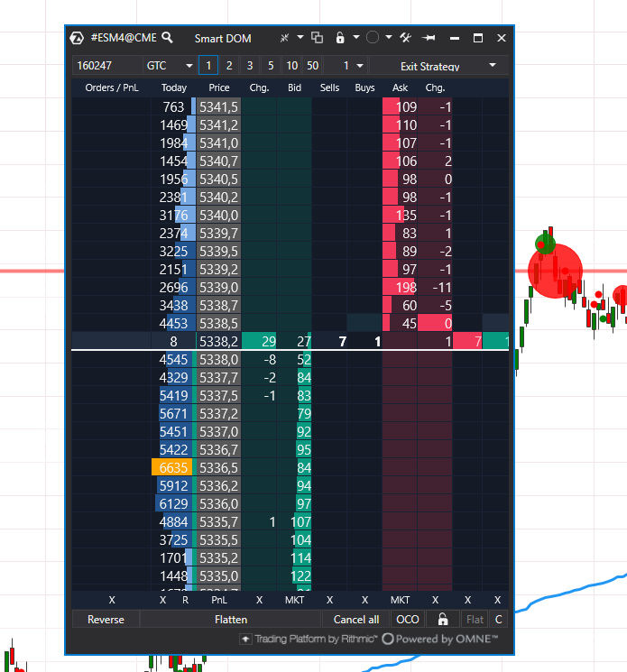
Task: Click the orange highlighted 6635 volume cell
Action: [x=172, y=467]
